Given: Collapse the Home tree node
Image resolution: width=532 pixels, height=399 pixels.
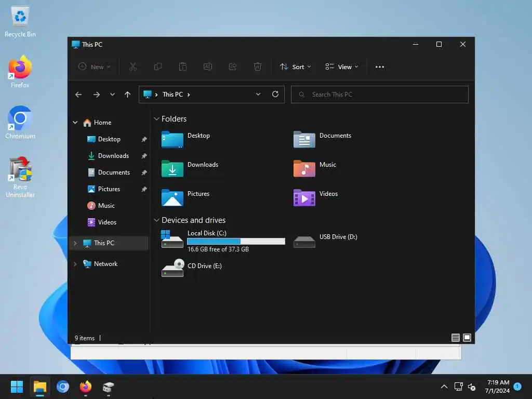Looking at the screenshot, I should tap(75, 123).
